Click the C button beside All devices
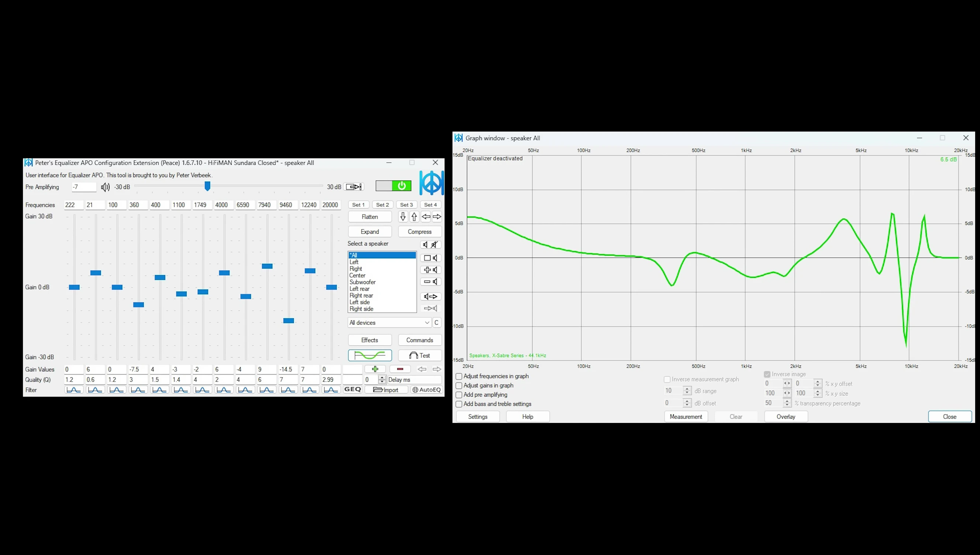This screenshot has width=980, height=555. click(436, 322)
